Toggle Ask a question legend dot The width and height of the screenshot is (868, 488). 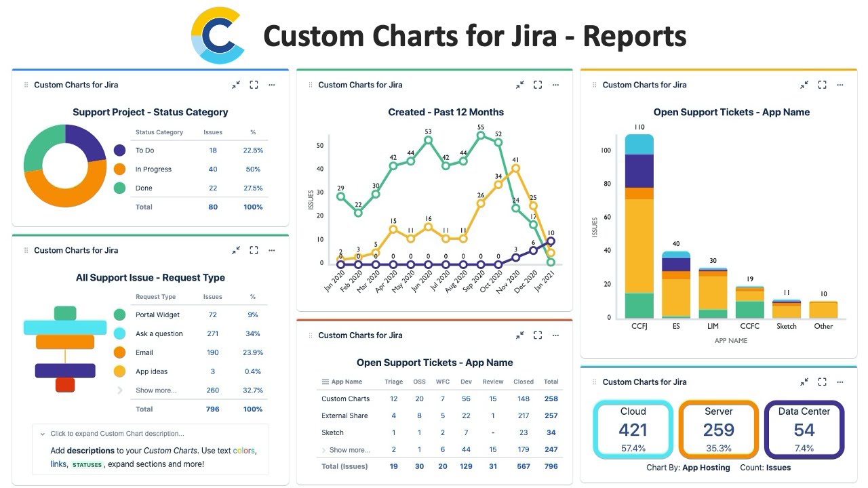click(x=119, y=333)
